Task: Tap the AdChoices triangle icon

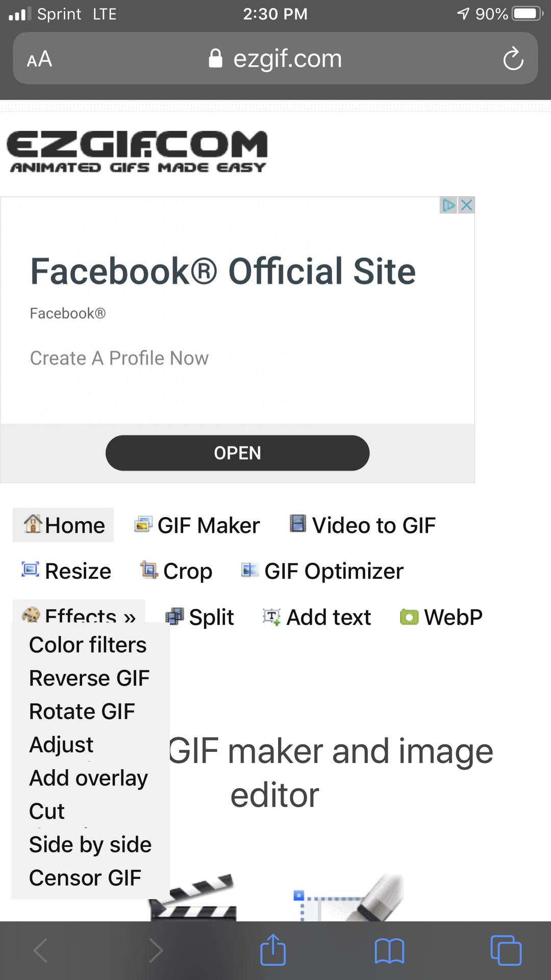Action: point(448,205)
